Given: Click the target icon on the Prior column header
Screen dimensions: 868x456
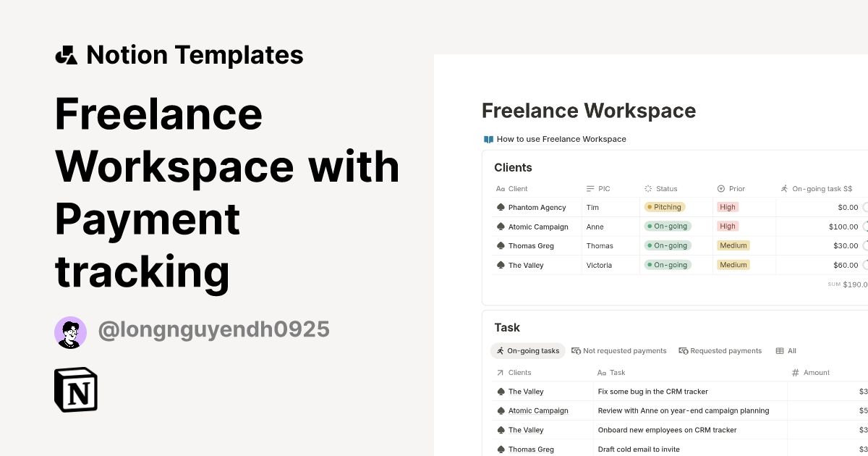Looking at the screenshot, I should coord(719,188).
